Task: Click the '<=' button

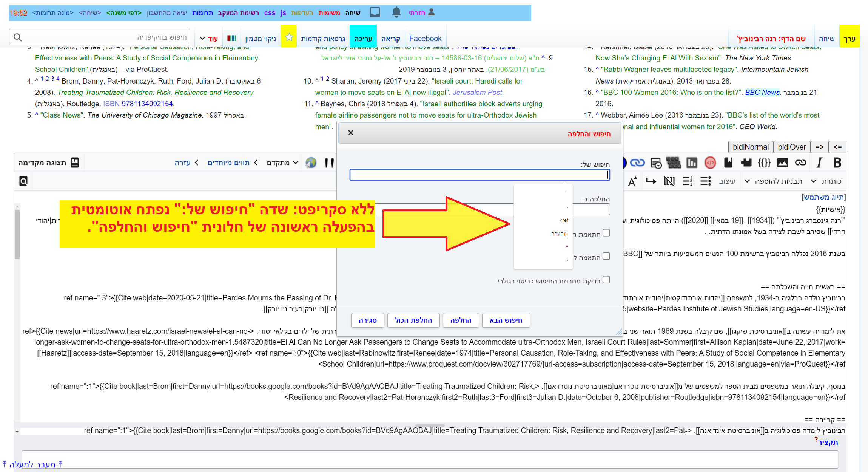Action: coord(837,147)
